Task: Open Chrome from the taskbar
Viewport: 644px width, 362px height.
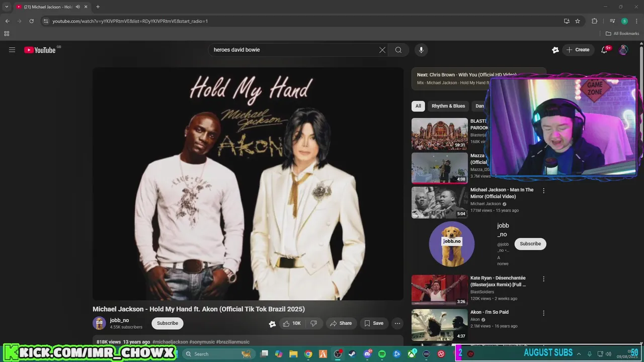Action: pos(308,354)
